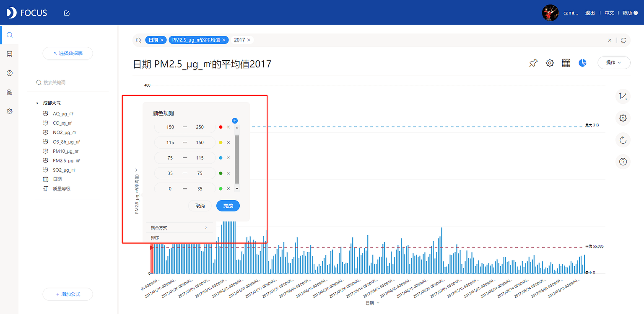Collapse the 成都天气 tree node
Image resolution: width=644 pixels, height=314 pixels.
tap(37, 103)
